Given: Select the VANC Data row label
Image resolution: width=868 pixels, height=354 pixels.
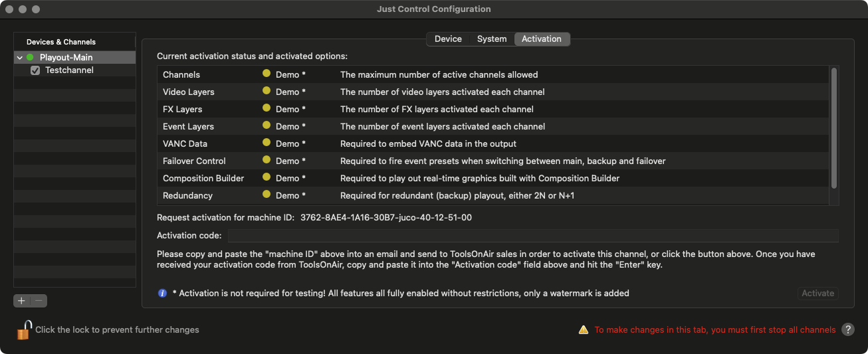Looking at the screenshot, I should point(185,144).
